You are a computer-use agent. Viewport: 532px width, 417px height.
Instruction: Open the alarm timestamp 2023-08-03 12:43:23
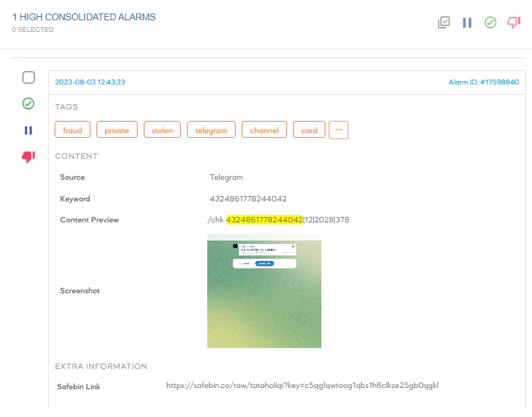point(90,82)
